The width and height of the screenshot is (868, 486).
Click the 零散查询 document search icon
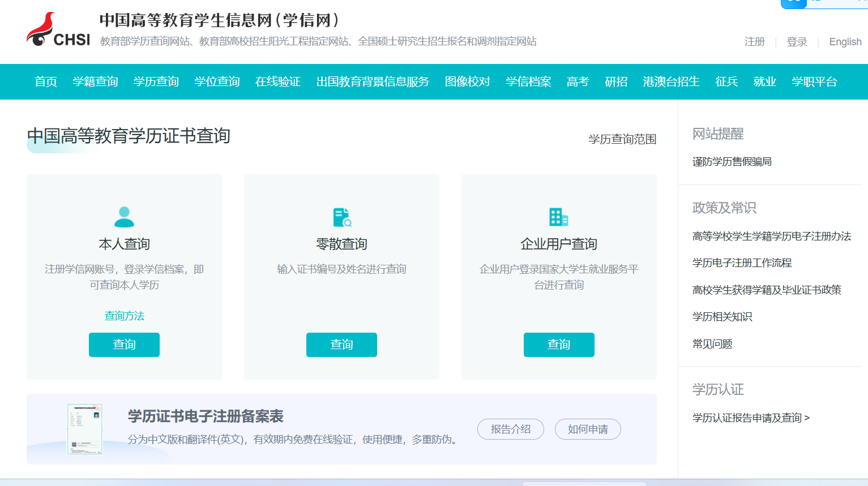point(342,217)
